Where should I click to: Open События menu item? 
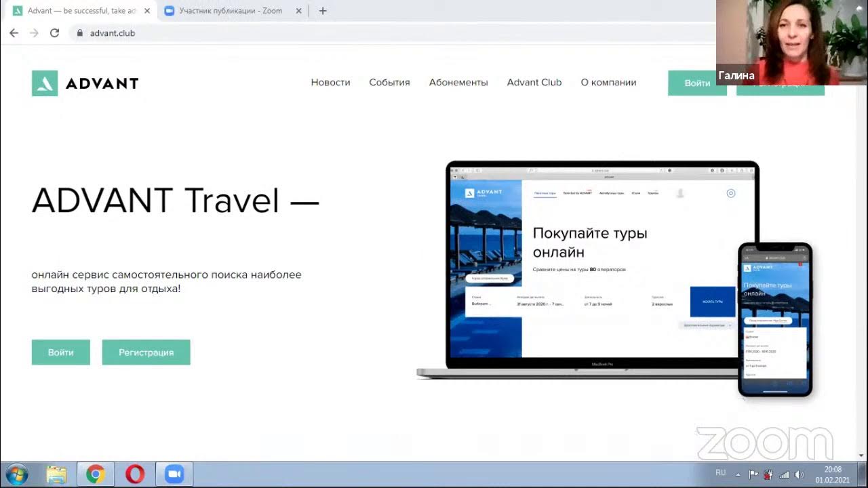coord(389,83)
